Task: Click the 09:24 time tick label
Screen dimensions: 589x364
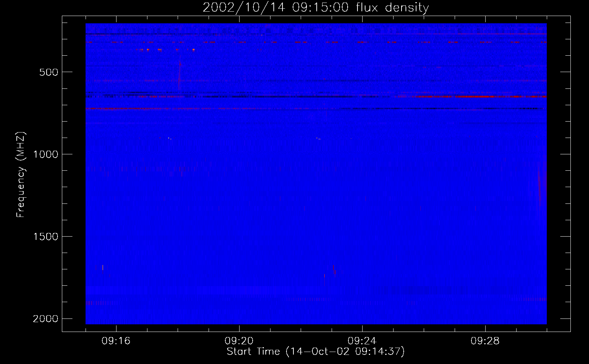Action: pyautogui.click(x=362, y=341)
